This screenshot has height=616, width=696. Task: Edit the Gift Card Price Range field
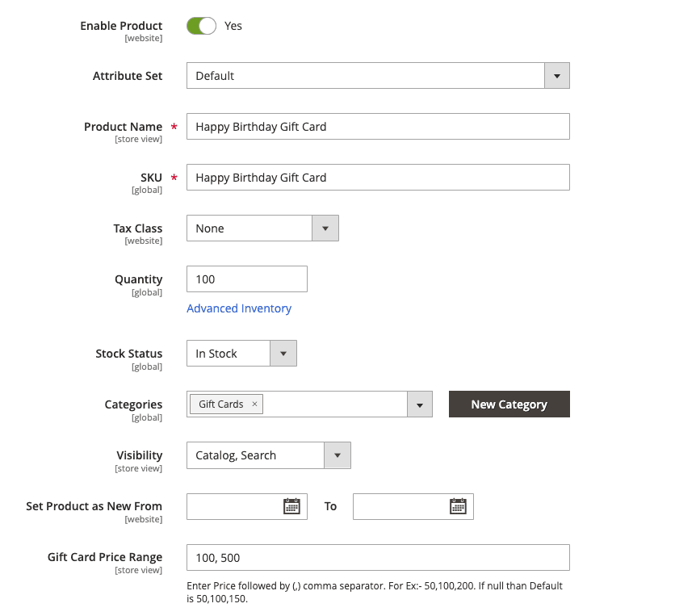tap(378, 557)
